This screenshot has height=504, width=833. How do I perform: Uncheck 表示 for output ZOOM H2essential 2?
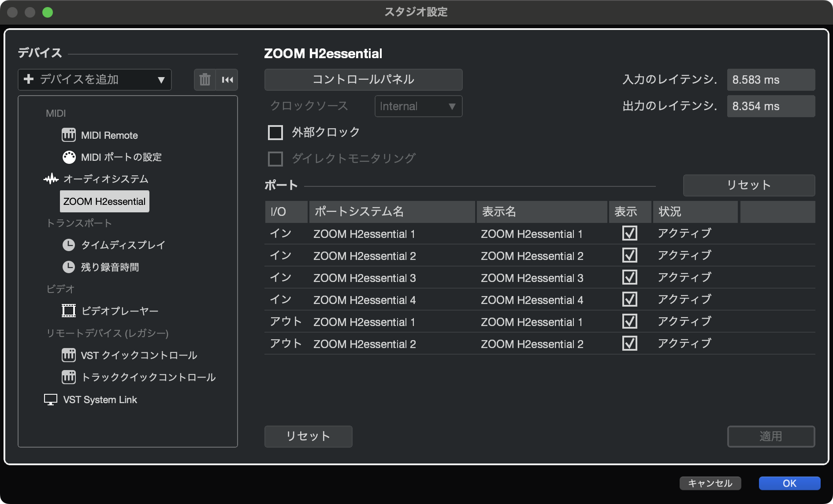click(629, 343)
